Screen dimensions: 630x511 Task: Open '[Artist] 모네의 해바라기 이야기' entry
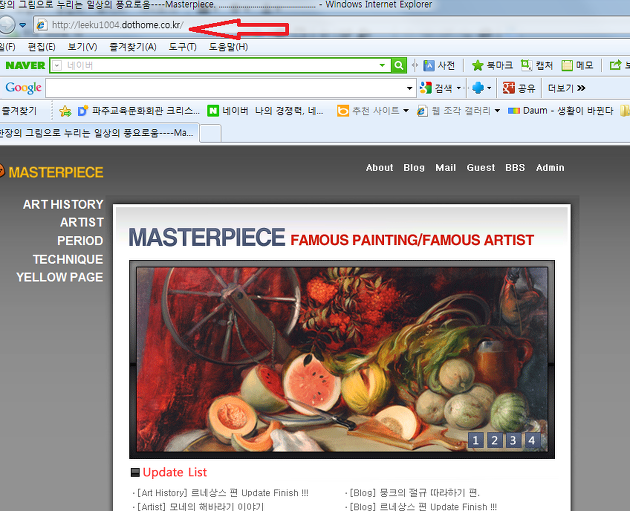(200, 506)
